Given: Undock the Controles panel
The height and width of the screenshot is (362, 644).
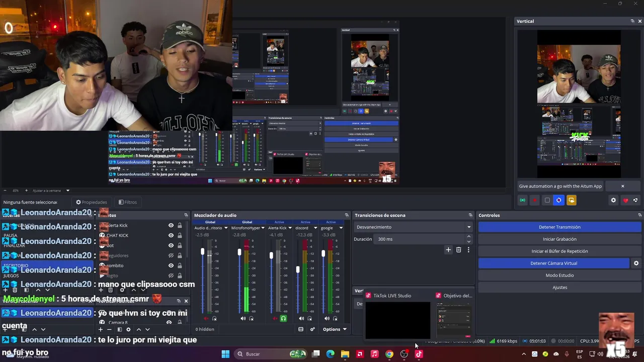Looking at the screenshot, I should click(639, 215).
